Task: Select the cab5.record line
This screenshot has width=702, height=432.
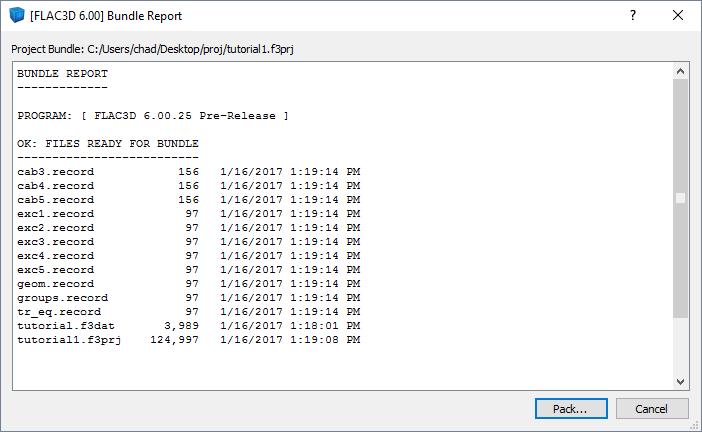Action: [x=189, y=200]
